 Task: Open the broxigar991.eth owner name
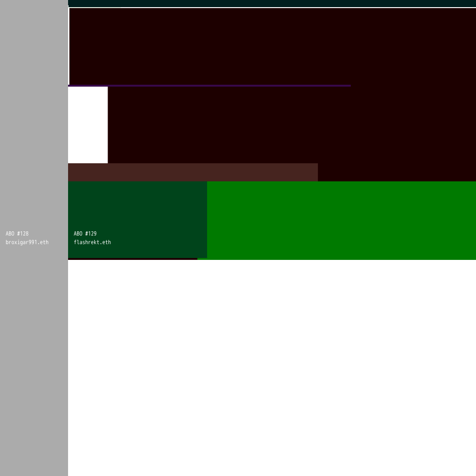pyautogui.click(x=27, y=242)
